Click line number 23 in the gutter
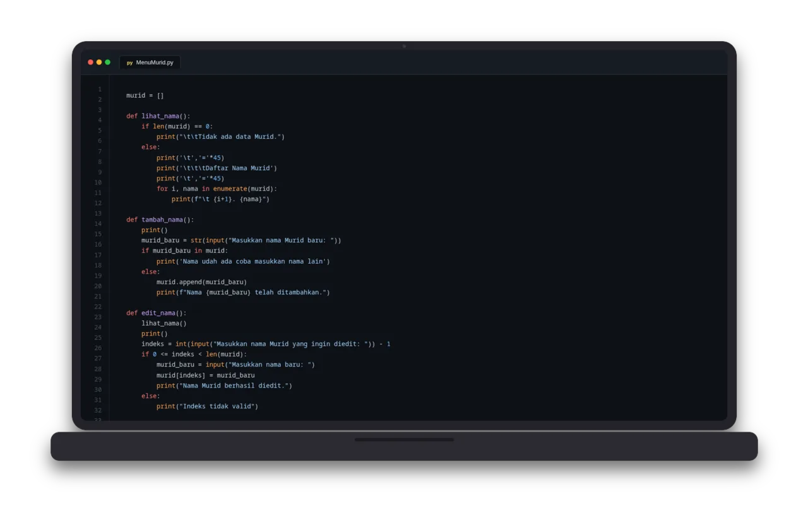808x532 pixels. 98,317
